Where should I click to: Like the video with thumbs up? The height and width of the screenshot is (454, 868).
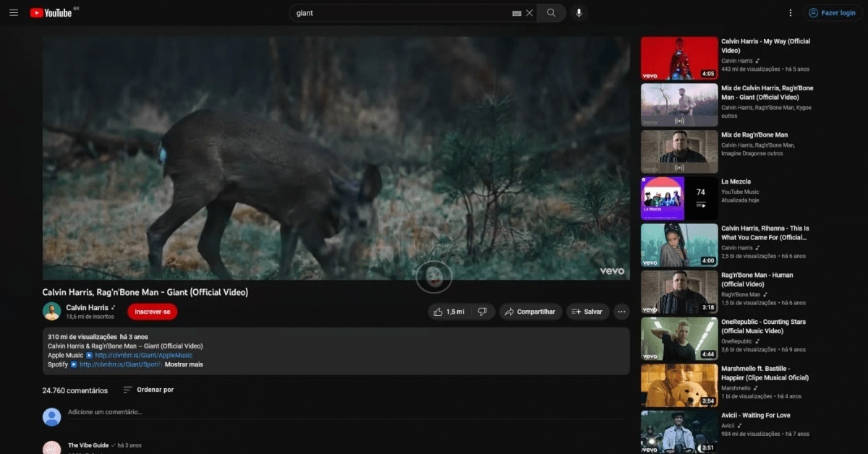[x=448, y=312]
